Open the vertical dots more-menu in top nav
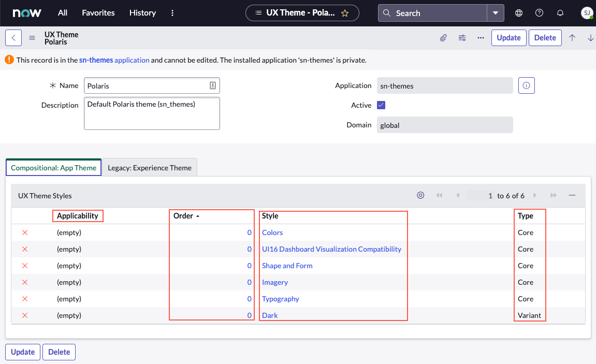Image resolution: width=596 pixels, height=364 pixels. click(172, 13)
